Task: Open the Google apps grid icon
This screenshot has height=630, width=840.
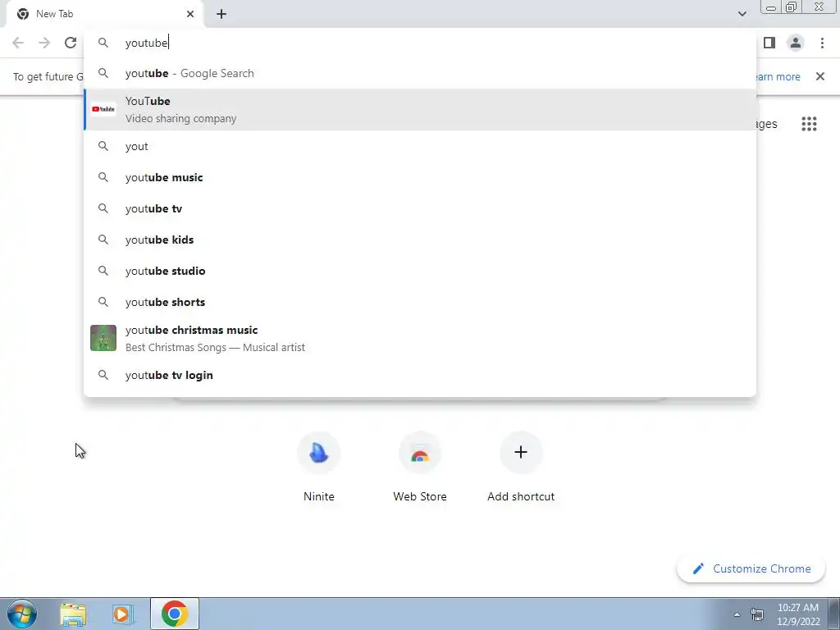Action: point(809,124)
